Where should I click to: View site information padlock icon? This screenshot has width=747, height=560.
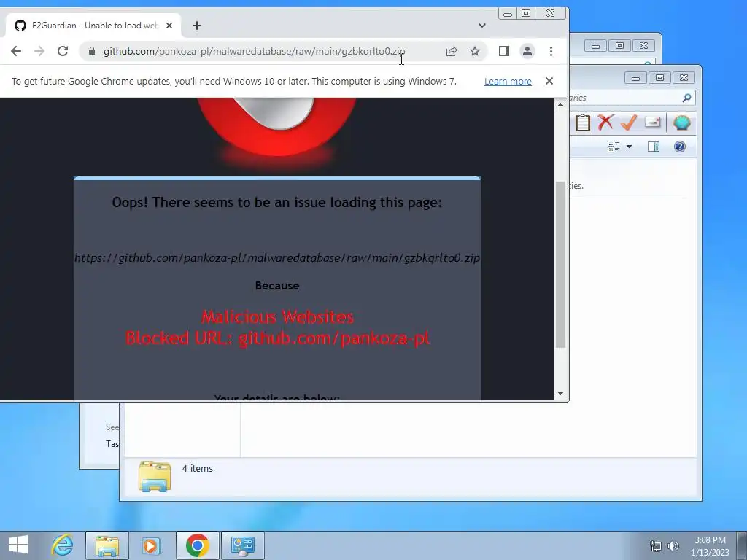pyautogui.click(x=92, y=51)
